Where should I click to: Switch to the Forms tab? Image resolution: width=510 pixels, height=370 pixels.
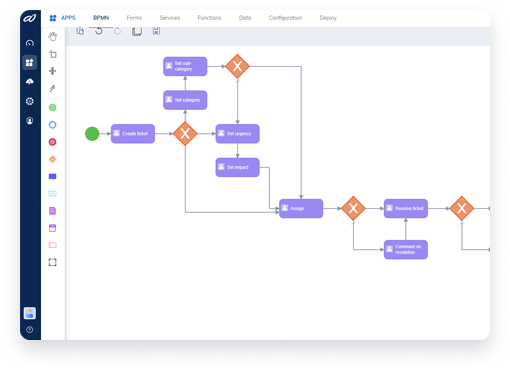point(134,18)
